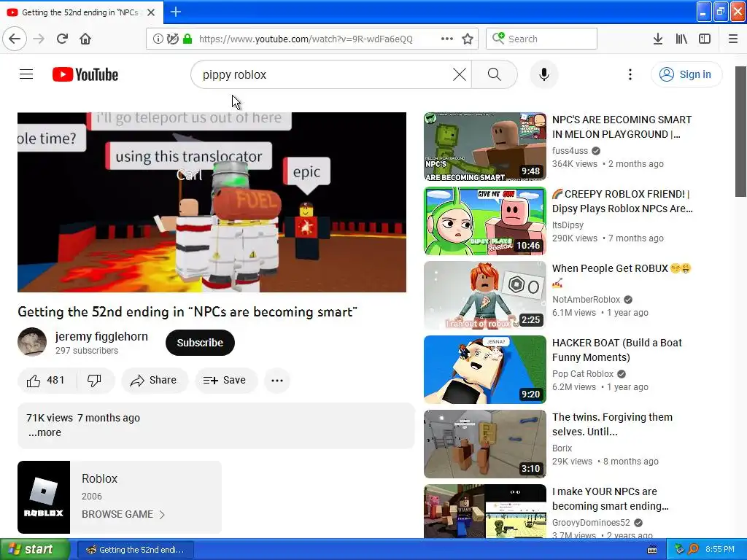The height and width of the screenshot is (560, 747).
Task: Share the video
Action: click(155, 380)
